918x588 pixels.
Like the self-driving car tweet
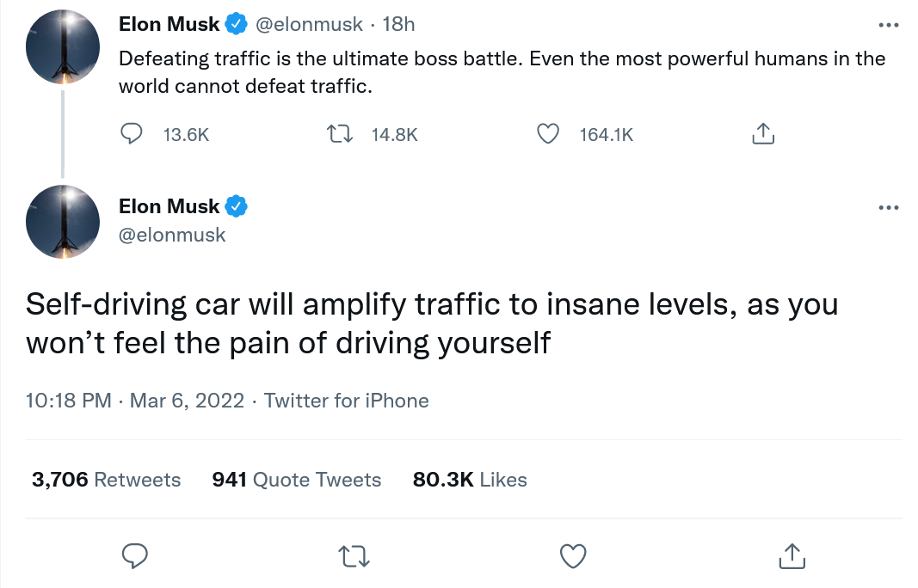tap(573, 556)
